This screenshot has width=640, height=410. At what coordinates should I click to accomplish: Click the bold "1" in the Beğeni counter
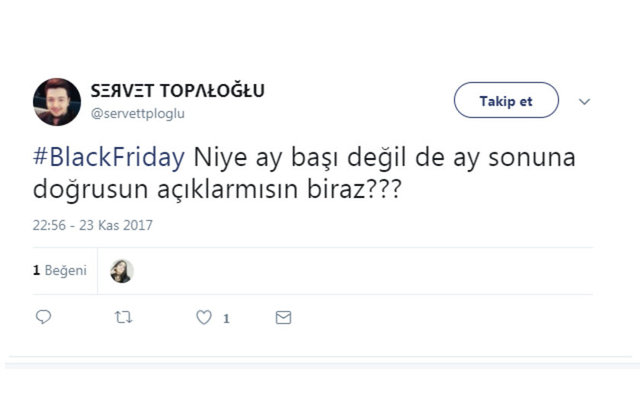coord(36,270)
